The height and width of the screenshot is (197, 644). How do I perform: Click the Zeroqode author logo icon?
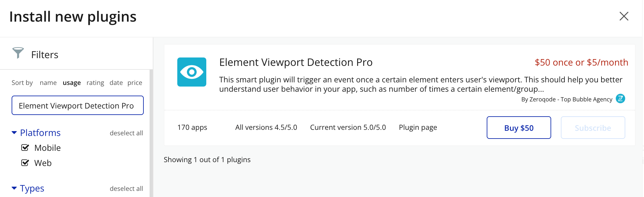tap(620, 98)
